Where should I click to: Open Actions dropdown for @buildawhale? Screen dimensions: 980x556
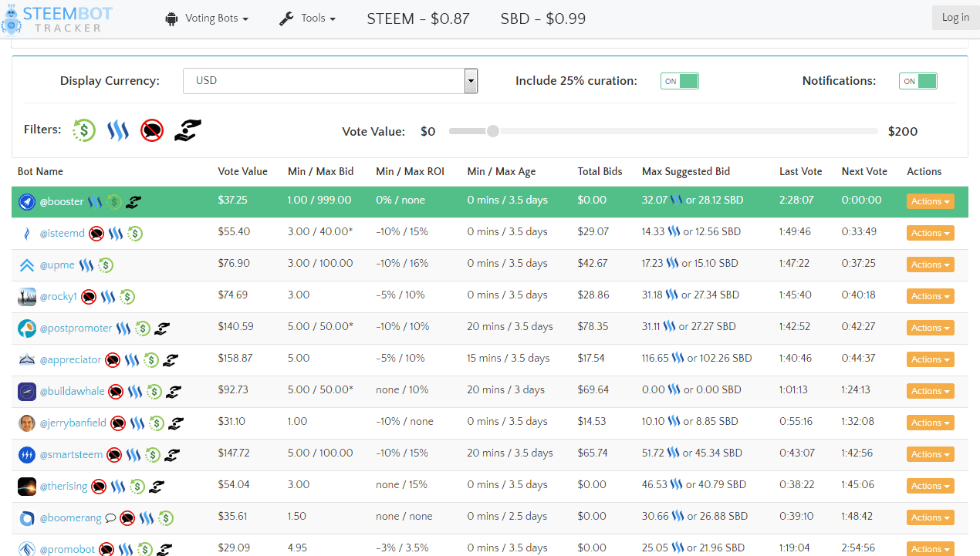click(x=931, y=391)
